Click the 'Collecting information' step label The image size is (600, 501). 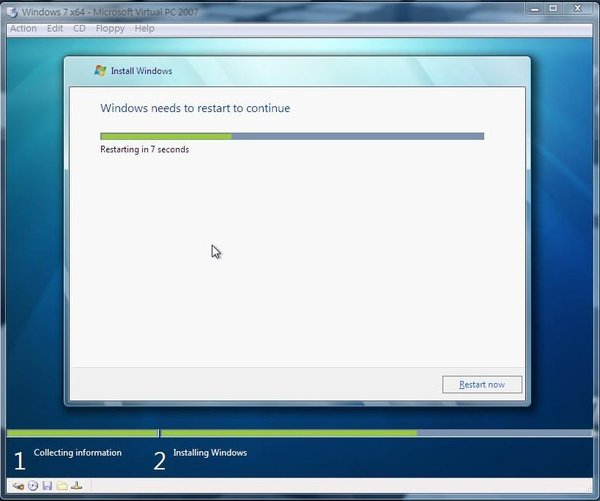(x=78, y=452)
